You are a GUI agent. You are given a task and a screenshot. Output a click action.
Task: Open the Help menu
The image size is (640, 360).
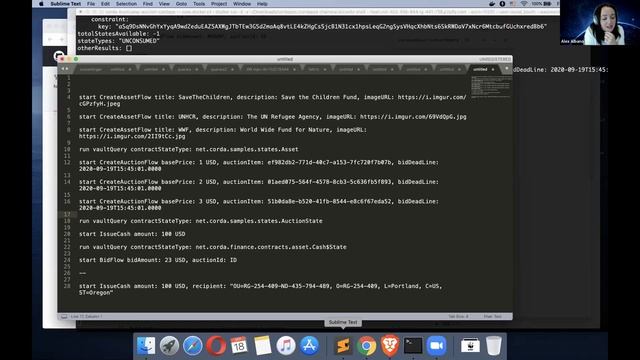[x=262, y=4]
